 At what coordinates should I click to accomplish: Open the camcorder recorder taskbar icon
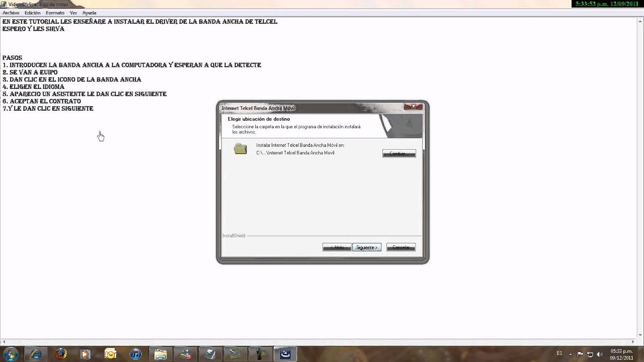click(260, 354)
